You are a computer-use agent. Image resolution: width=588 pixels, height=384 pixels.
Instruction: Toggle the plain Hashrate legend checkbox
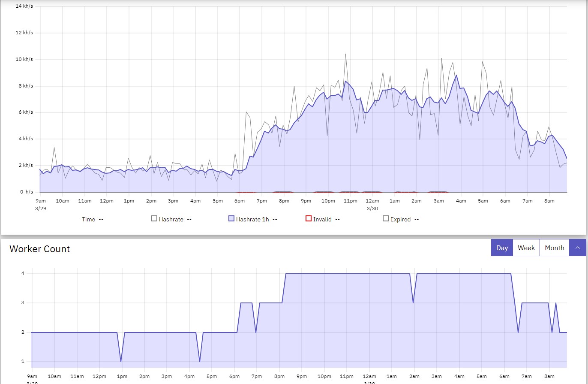coord(154,219)
